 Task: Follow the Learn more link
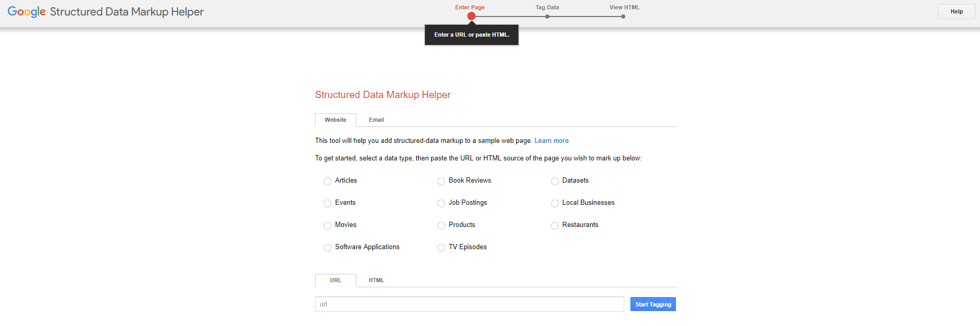coord(551,140)
